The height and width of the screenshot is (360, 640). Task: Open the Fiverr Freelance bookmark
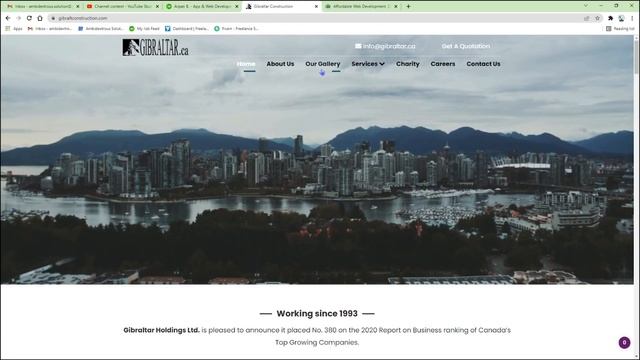coord(236,29)
